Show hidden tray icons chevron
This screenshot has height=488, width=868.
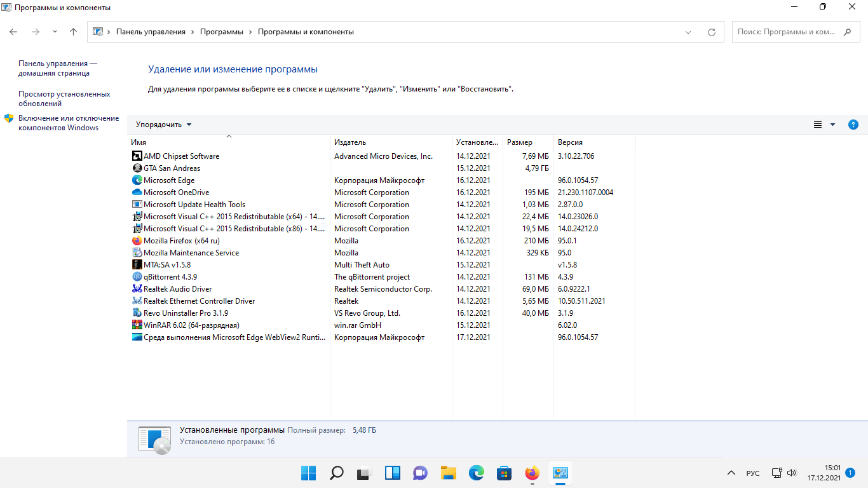pyautogui.click(x=731, y=473)
